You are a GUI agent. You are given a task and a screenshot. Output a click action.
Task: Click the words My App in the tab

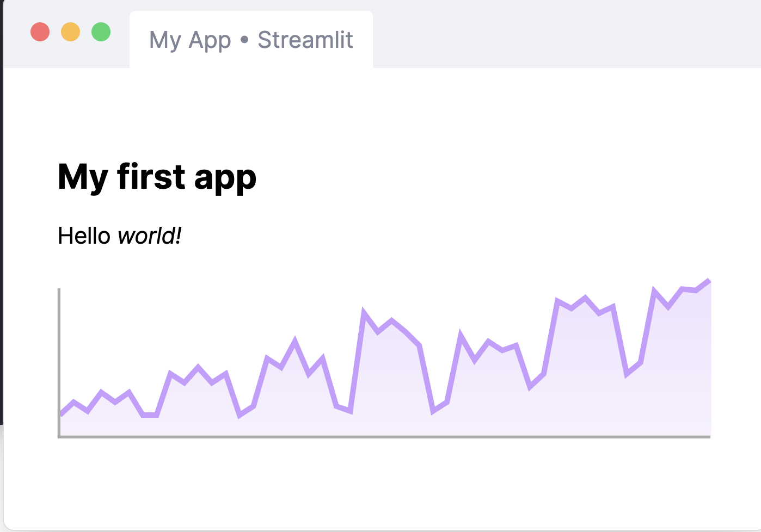tap(190, 40)
